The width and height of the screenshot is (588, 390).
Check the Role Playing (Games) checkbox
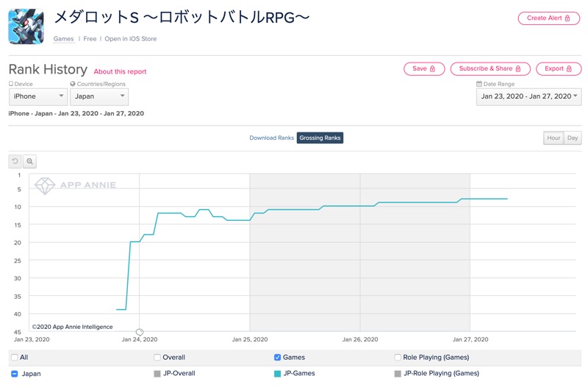point(398,357)
